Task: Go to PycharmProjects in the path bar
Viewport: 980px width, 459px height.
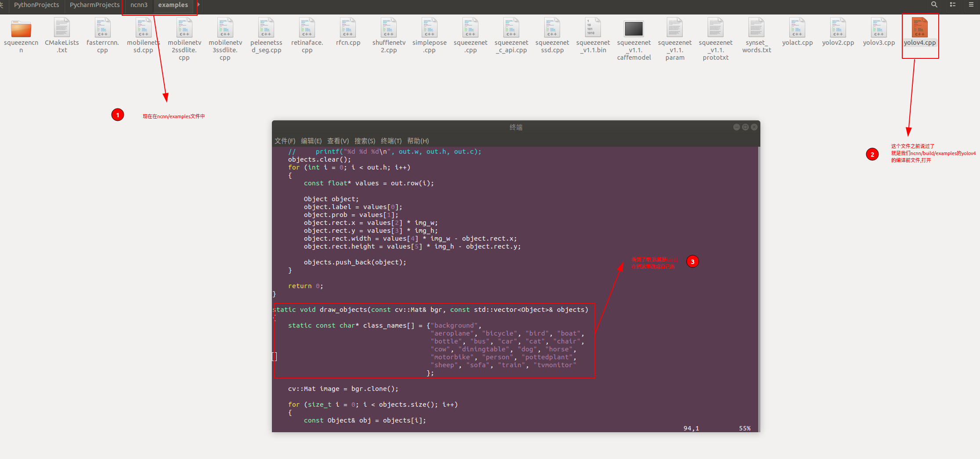Action: click(x=94, y=5)
